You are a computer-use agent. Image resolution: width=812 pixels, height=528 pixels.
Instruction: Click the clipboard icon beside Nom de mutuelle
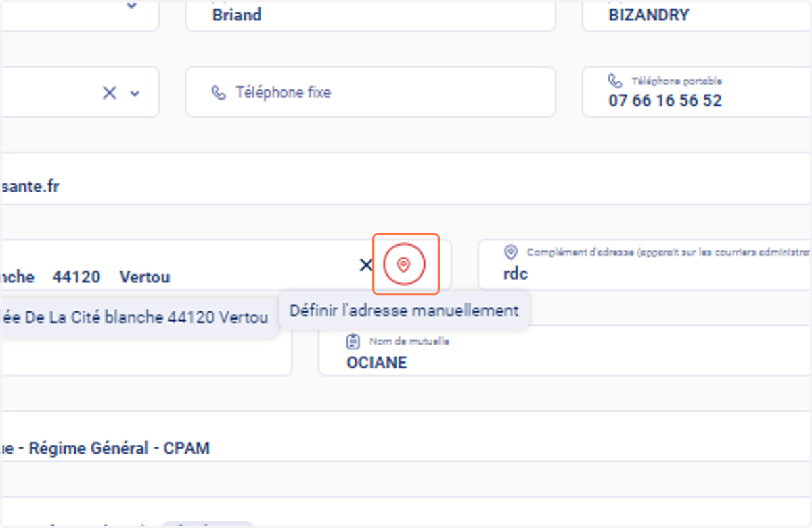(x=353, y=340)
